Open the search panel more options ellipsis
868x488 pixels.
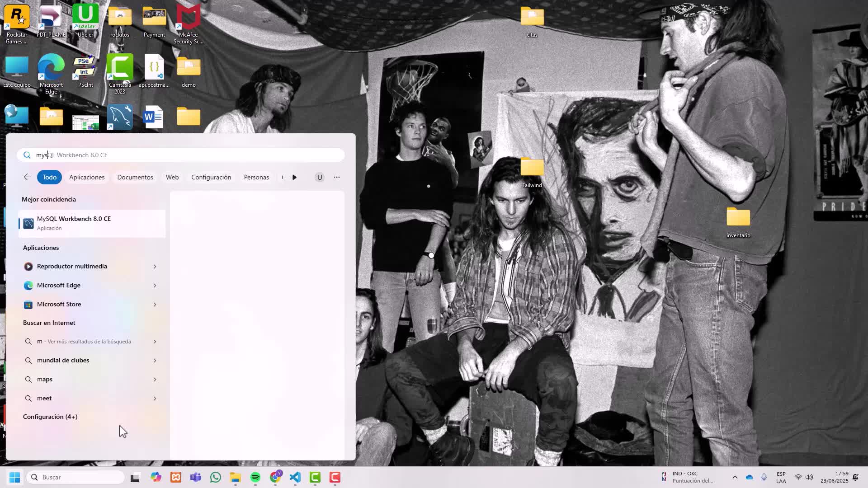click(337, 177)
